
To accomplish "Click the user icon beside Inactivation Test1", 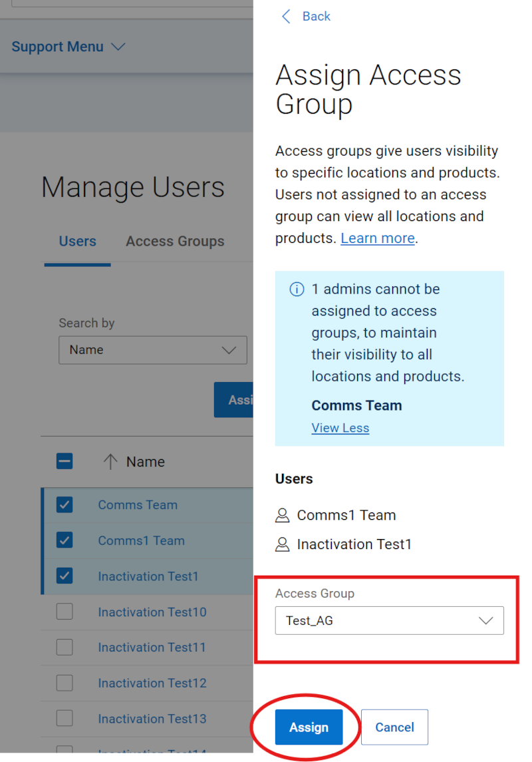I will pyautogui.click(x=281, y=544).
